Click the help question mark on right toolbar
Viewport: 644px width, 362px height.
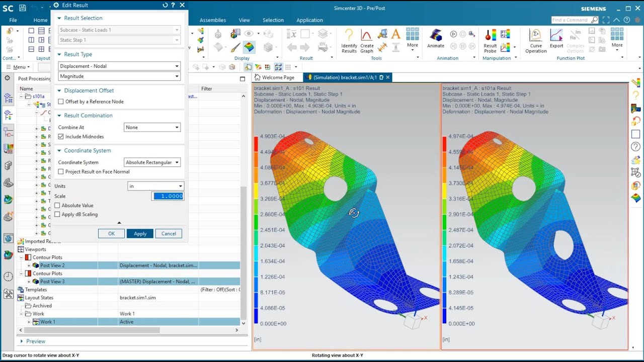click(x=636, y=146)
